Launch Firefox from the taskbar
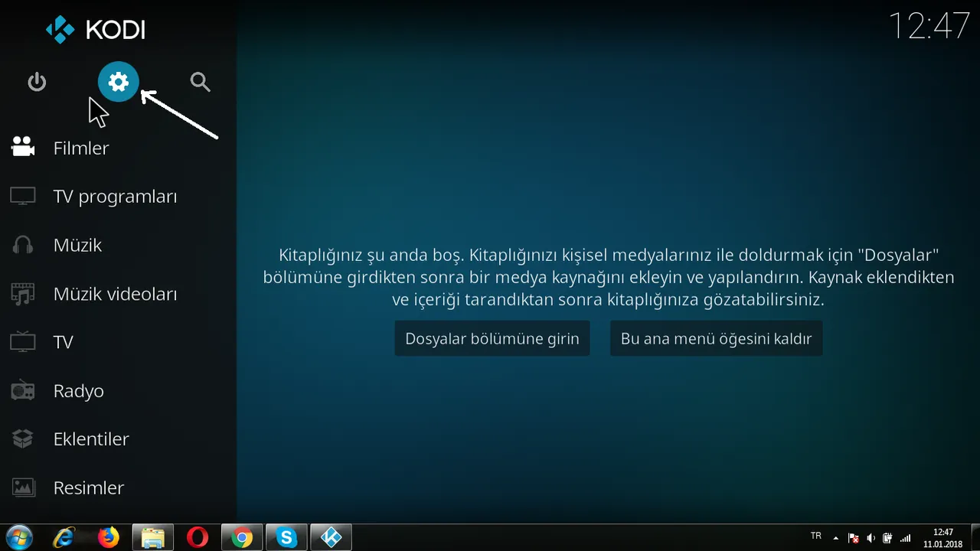 point(109,538)
